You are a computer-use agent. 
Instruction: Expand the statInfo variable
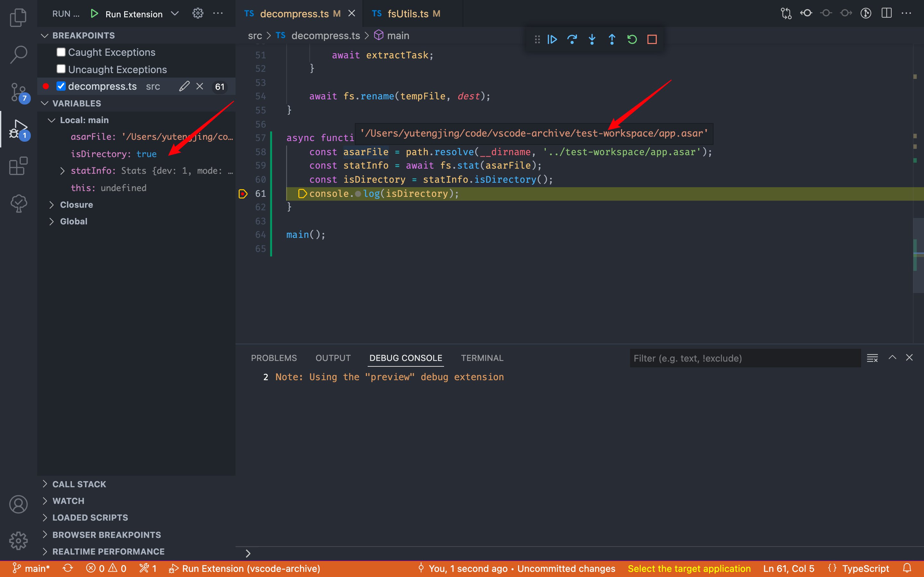click(63, 171)
